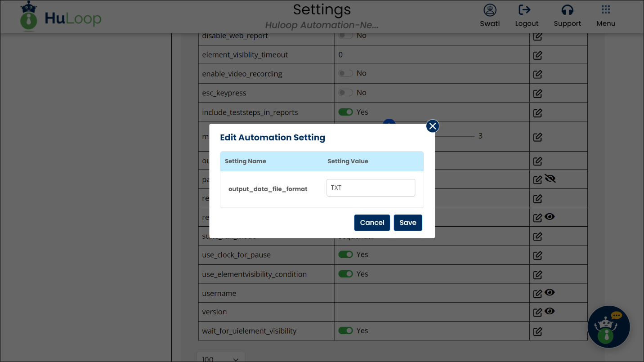Open the Swati user profile icon
The height and width of the screenshot is (362, 644).
click(x=490, y=10)
